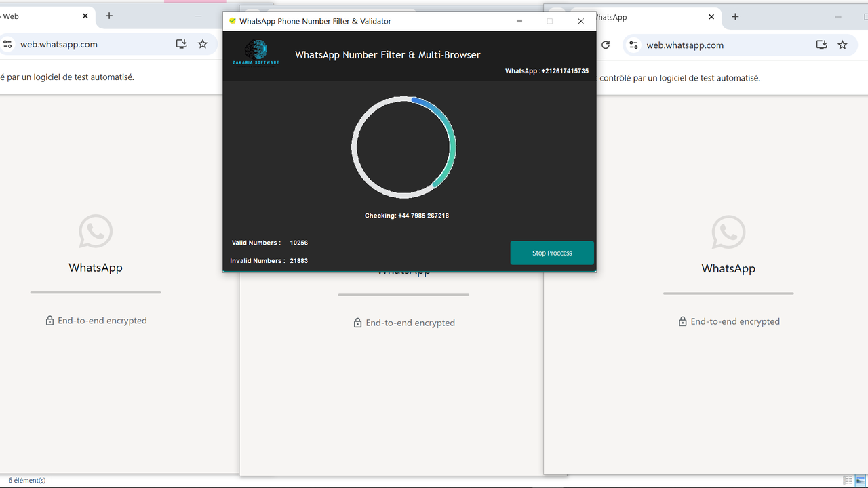Open a new tab in right browser window
This screenshot has width=868, height=488.
pos(735,17)
